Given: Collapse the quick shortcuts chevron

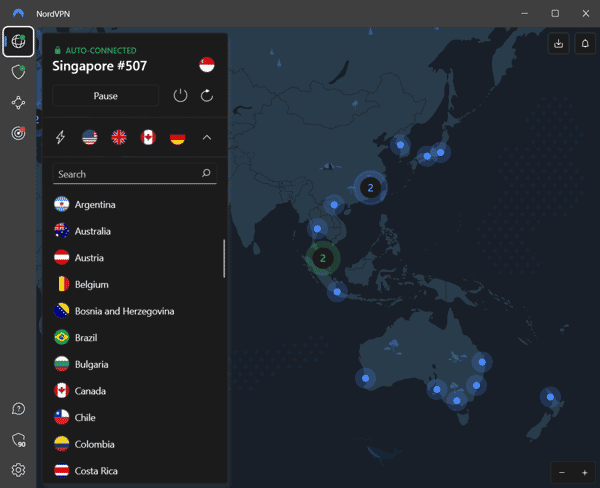Looking at the screenshot, I should pyautogui.click(x=207, y=137).
